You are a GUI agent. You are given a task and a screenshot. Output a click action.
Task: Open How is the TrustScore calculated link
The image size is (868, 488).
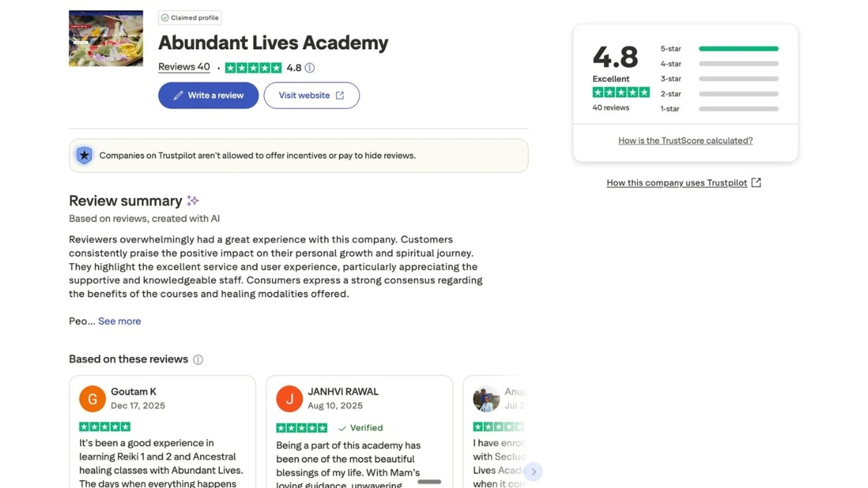click(x=685, y=141)
